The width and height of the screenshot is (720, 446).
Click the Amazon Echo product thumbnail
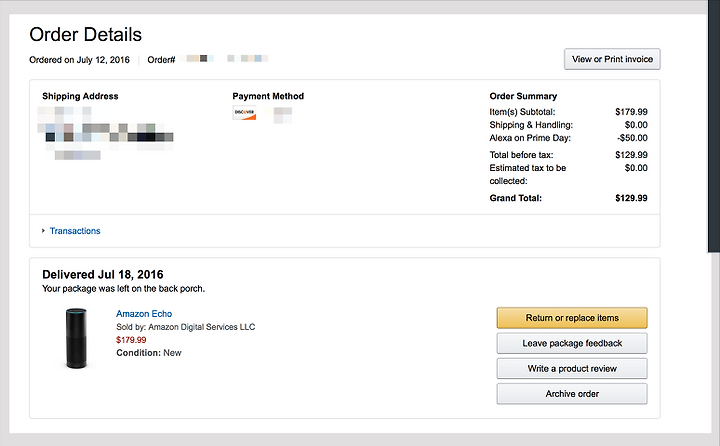[x=76, y=338]
